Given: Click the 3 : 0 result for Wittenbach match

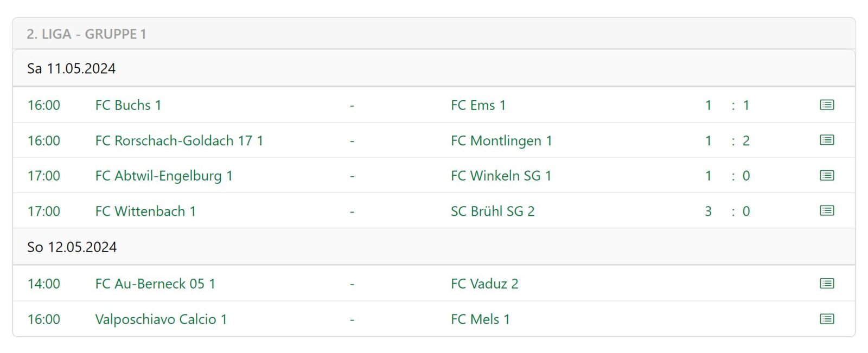Looking at the screenshot, I should tap(727, 211).
